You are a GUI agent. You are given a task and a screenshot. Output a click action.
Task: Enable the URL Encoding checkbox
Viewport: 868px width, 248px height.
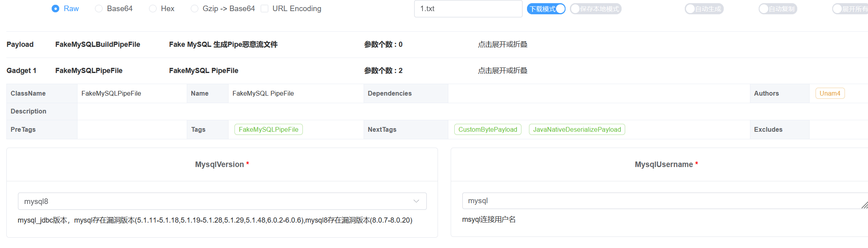264,9
